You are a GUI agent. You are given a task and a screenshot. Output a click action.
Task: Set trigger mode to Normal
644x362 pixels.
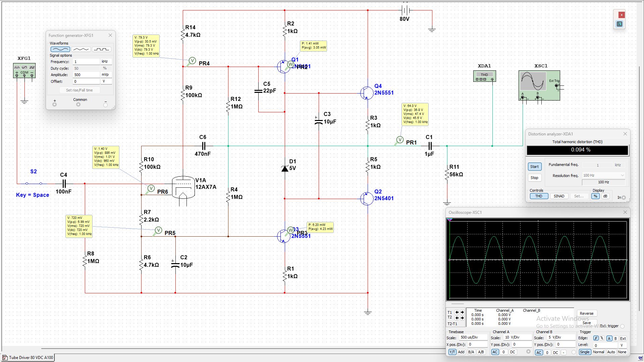pyautogui.click(x=598, y=352)
